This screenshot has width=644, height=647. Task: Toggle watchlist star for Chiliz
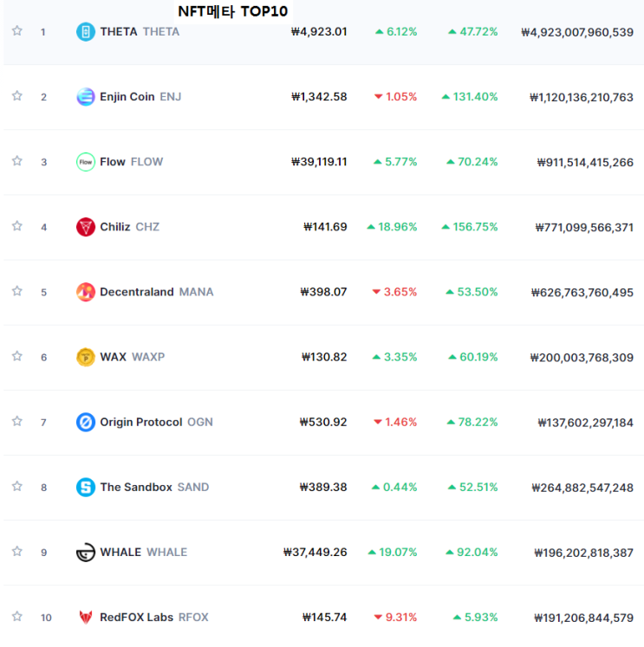(17, 226)
